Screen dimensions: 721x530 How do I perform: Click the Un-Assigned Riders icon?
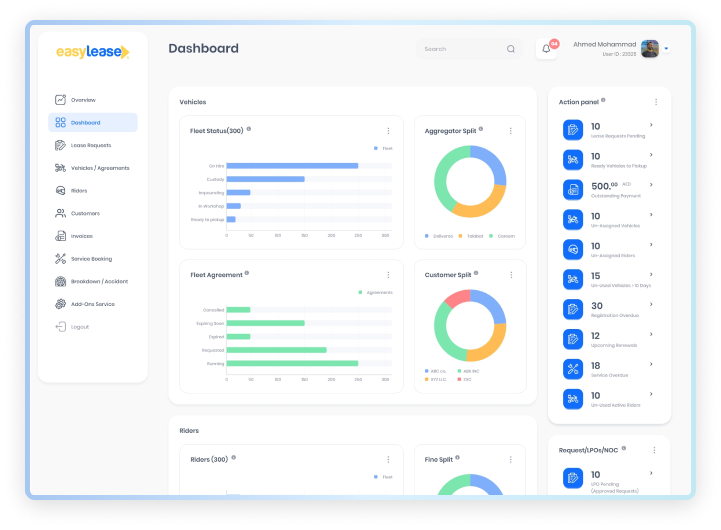573,249
